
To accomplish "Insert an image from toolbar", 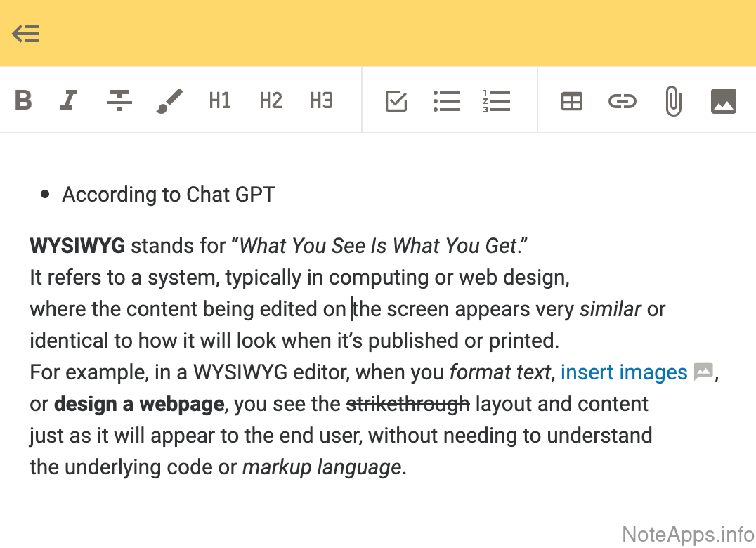I will click(x=724, y=102).
